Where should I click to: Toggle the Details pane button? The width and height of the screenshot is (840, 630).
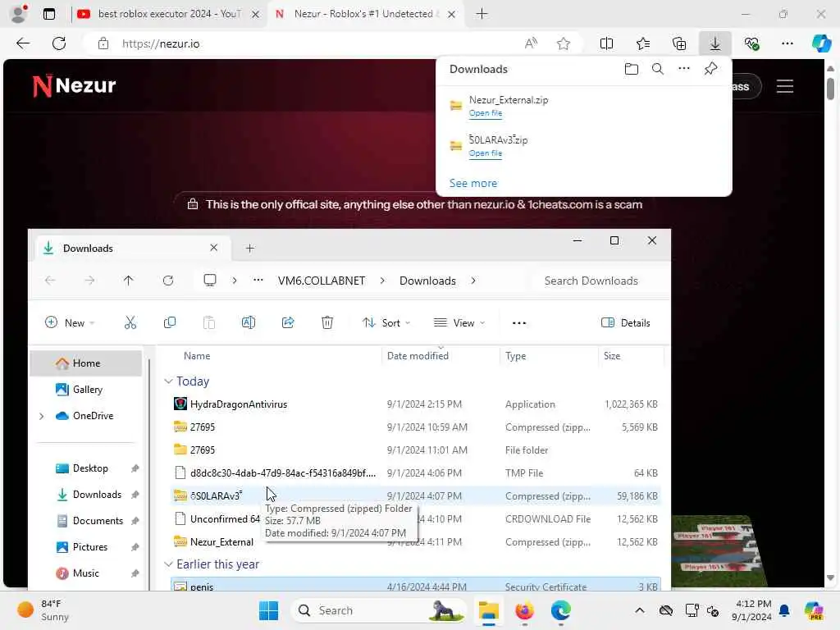[x=626, y=322]
